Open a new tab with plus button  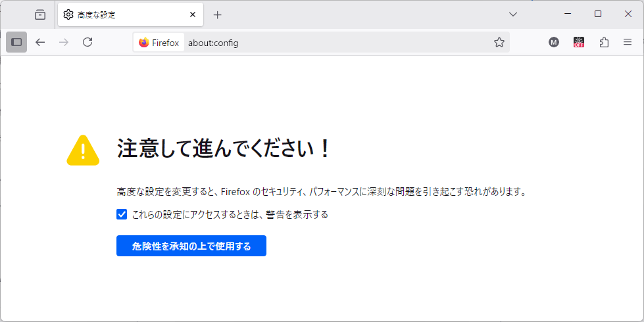(218, 14)
